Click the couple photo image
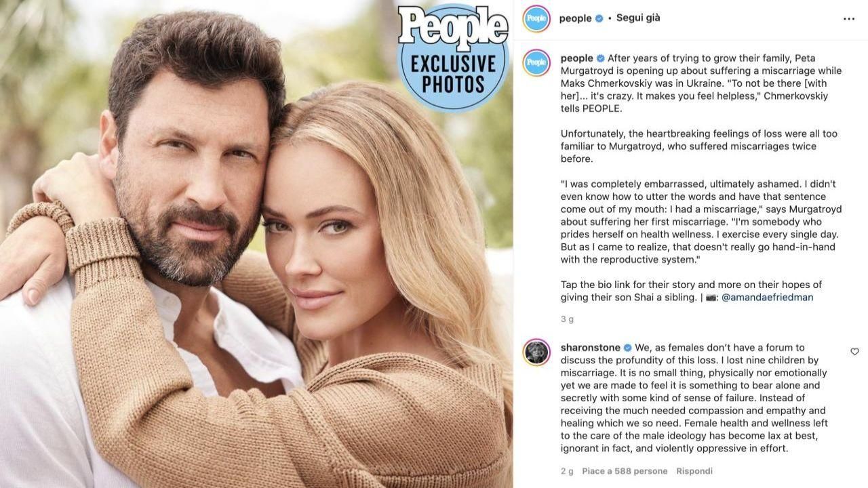The height and width of the screenshot is (488, 868). [x=256, y=244]
